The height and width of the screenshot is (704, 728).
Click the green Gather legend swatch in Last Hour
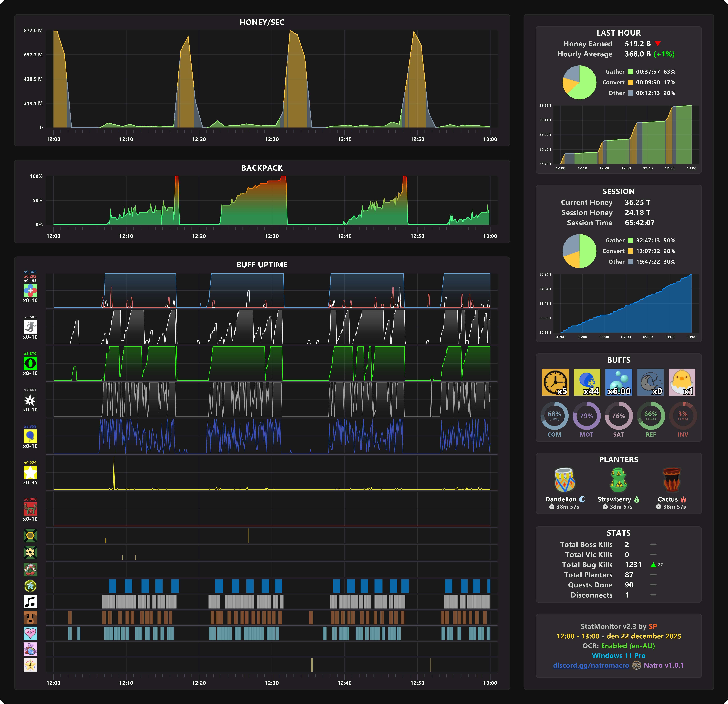coord(630,72)
